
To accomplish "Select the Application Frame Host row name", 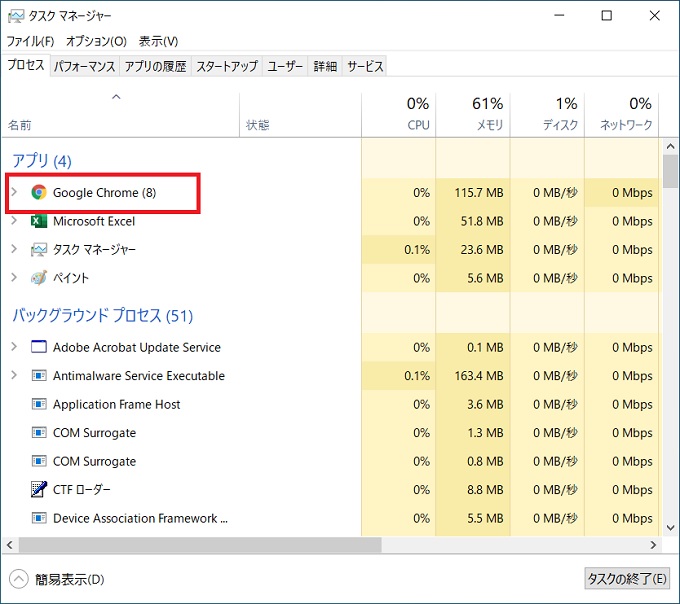I will click(x=116, y=405).
